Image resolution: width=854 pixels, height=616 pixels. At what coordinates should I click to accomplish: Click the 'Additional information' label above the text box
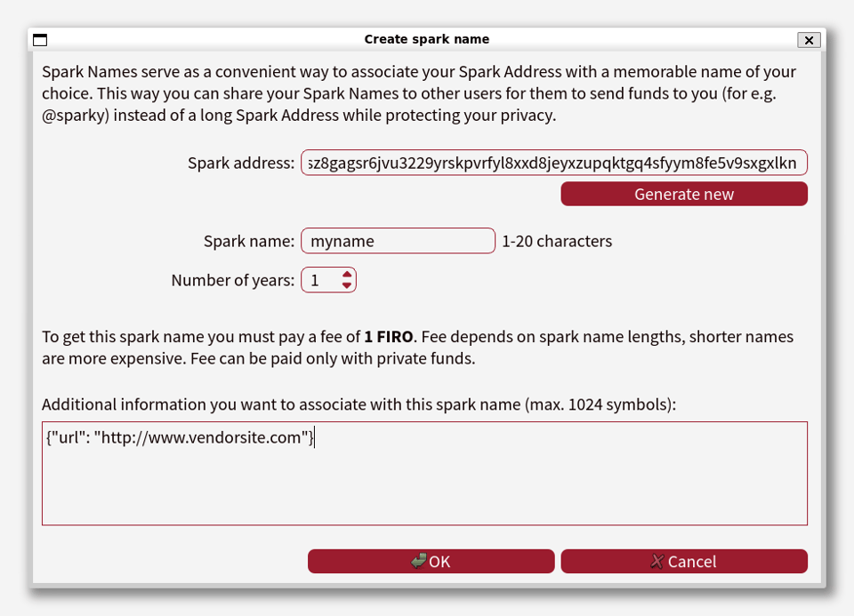click(359, 404)
